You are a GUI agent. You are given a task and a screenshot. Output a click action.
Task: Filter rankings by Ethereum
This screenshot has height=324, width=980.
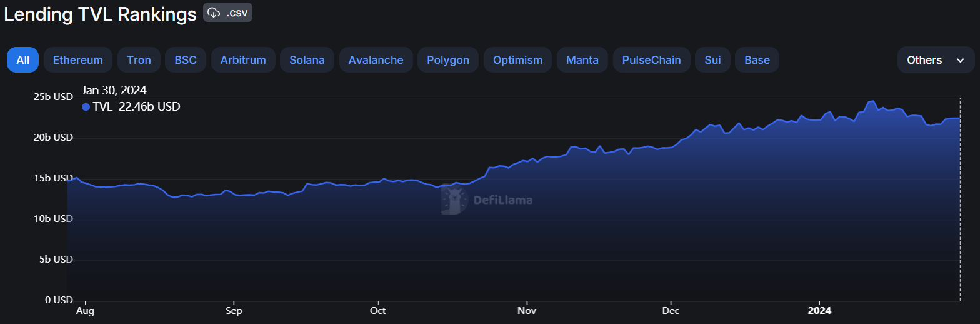[78, 60]
